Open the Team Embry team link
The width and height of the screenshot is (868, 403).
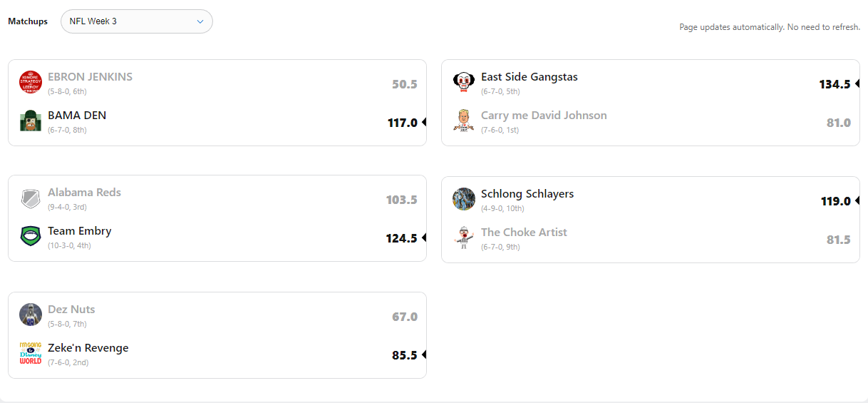(80, 231)
